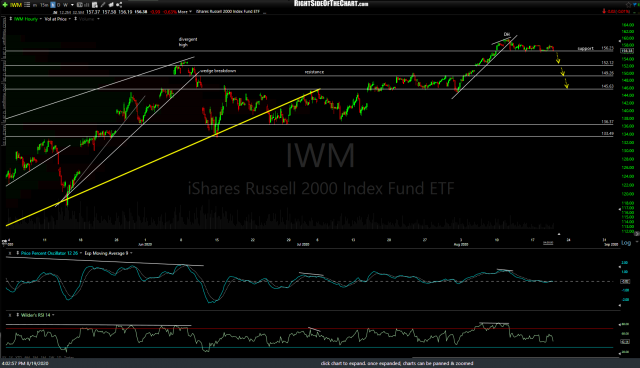Click the 156.23 price level label
Image resolution: width=640 pixels, height=368 pixels.
point(607,48)
